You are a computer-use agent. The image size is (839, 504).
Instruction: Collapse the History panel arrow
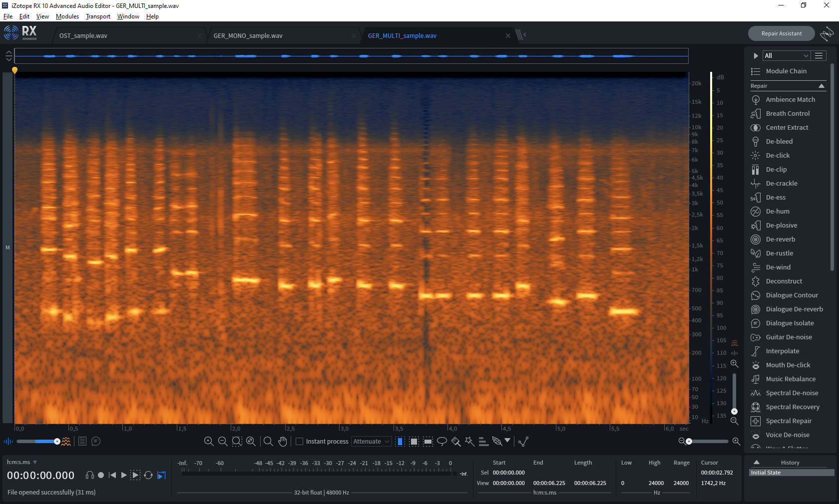[757, 462]
